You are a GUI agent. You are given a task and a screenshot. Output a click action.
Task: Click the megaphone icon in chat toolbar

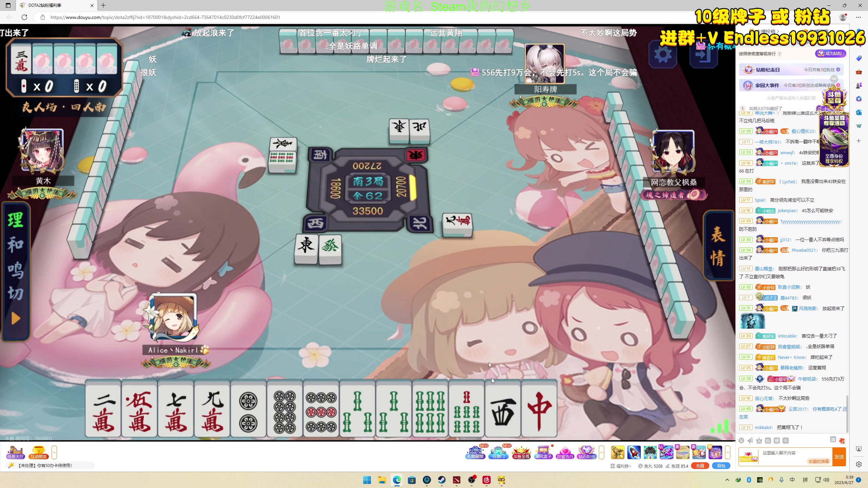pos(750,441)
